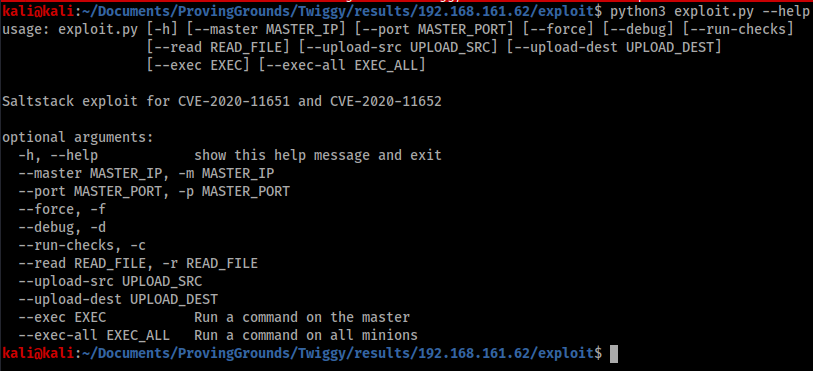Screen dimensions: 813x371
Task: Click the '--run-checks, -c' option
Action: coord(82,245)
